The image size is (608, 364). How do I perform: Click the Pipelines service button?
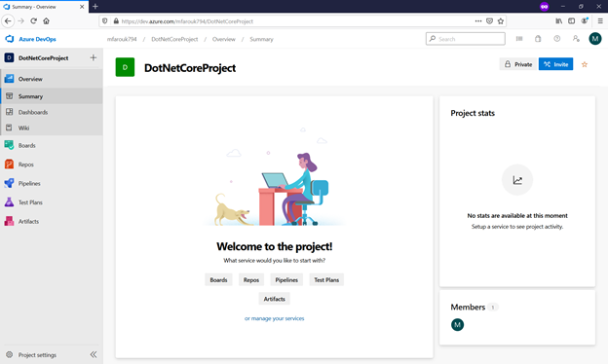(286, 280)
